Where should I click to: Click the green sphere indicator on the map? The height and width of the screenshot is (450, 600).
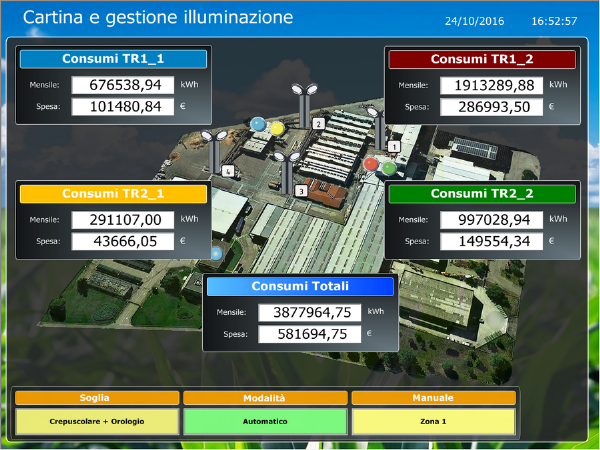point(389,168)
